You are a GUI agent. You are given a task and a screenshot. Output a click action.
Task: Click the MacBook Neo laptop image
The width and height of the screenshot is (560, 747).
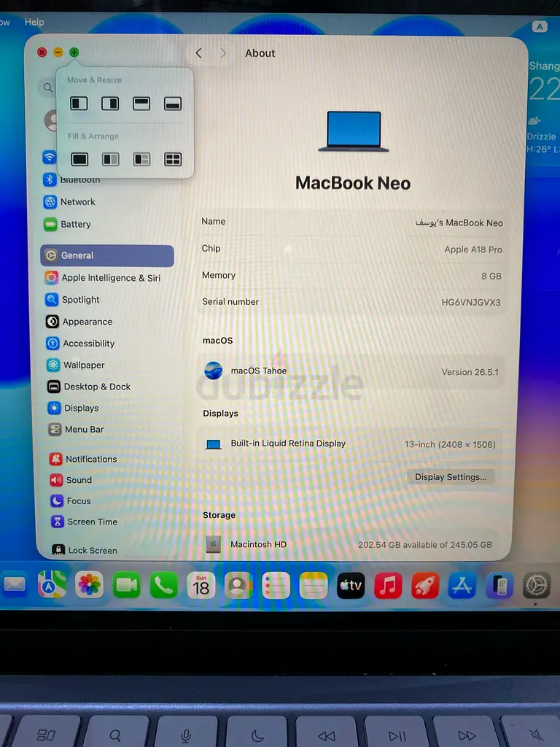click(354, 131)
